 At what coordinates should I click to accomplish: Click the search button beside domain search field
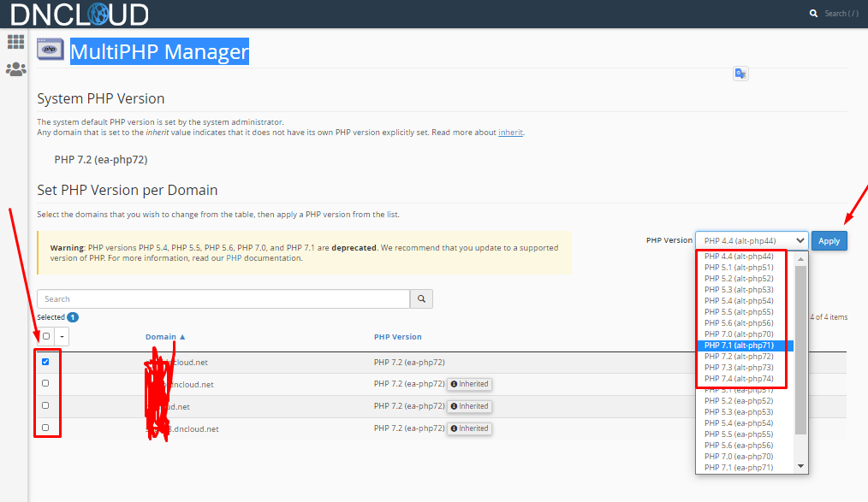click(x=421, y=298)
